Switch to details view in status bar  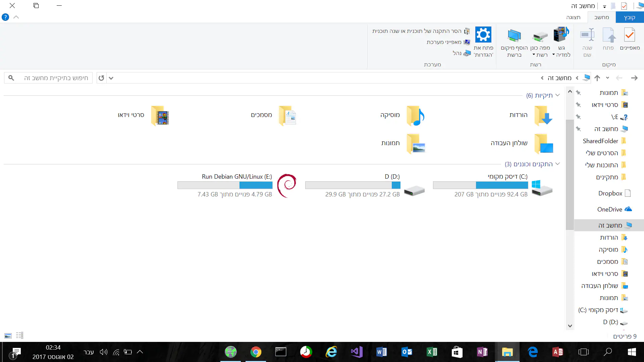pos(19,336)
